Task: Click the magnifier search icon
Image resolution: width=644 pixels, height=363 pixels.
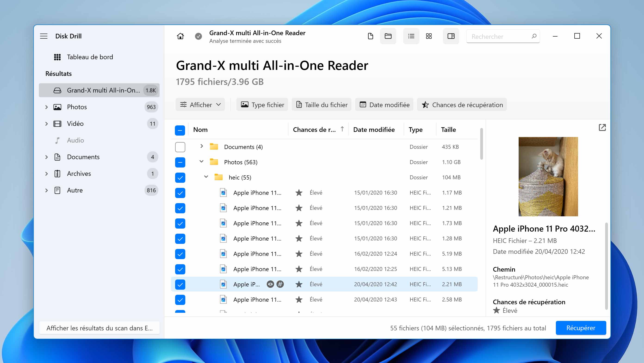Action: (534, 36)
